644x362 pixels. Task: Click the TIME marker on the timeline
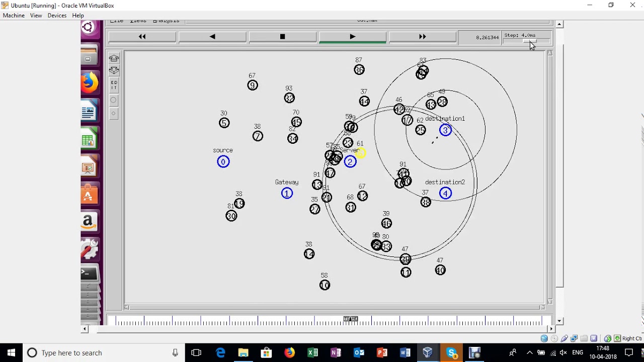(351, 319)
